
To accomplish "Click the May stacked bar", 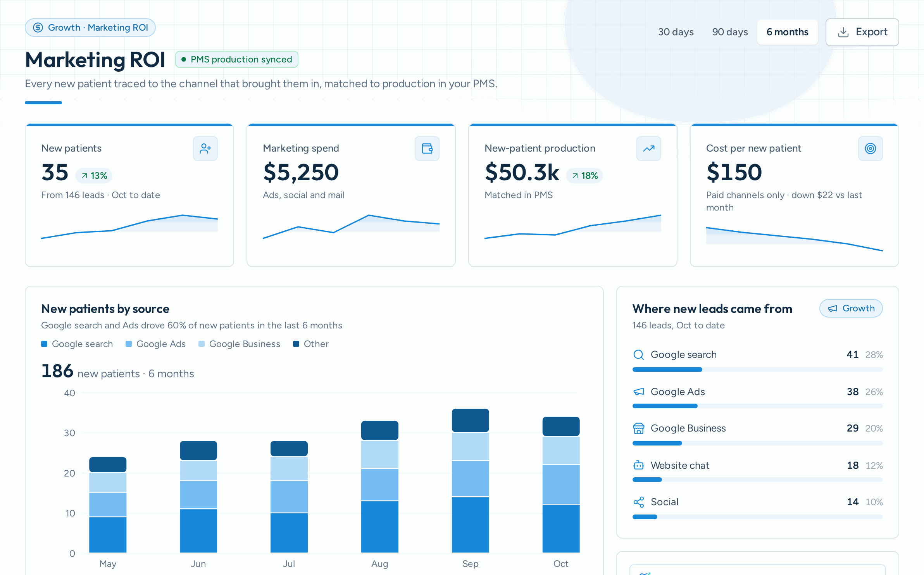I will coord(108,505).
